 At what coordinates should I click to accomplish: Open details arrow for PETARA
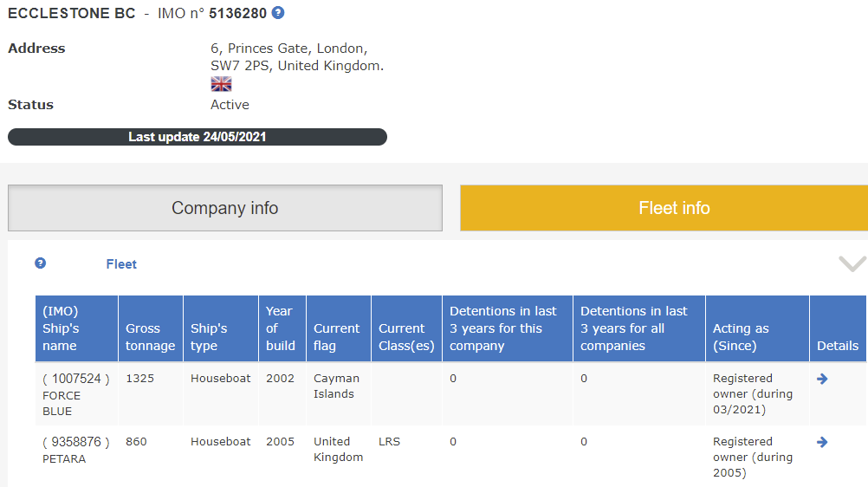click(822, 442)
